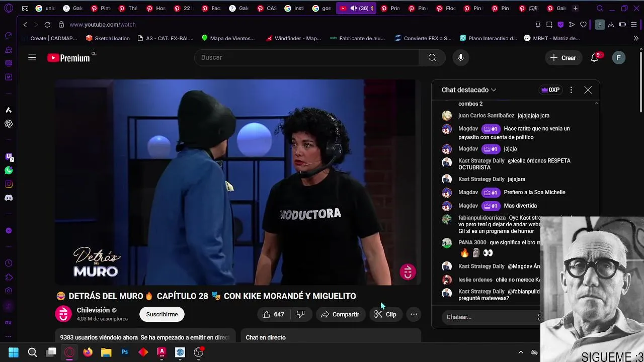Click the Compartir share button

(x=340, y=314)
